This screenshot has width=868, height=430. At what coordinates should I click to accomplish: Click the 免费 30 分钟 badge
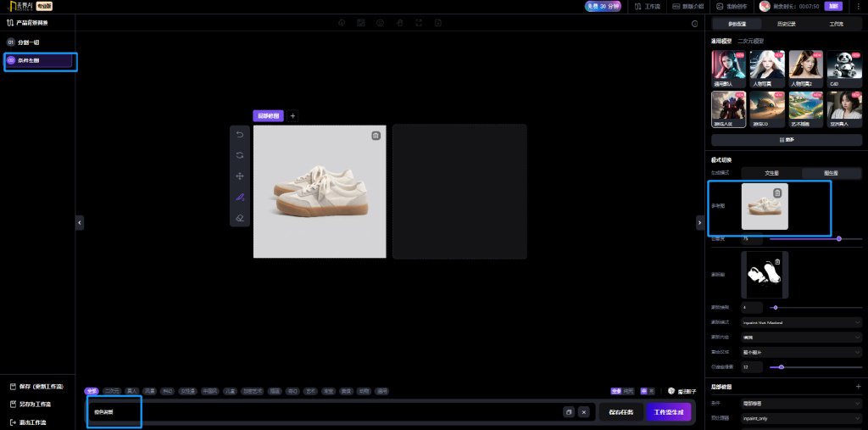click(x=603, y=7)
